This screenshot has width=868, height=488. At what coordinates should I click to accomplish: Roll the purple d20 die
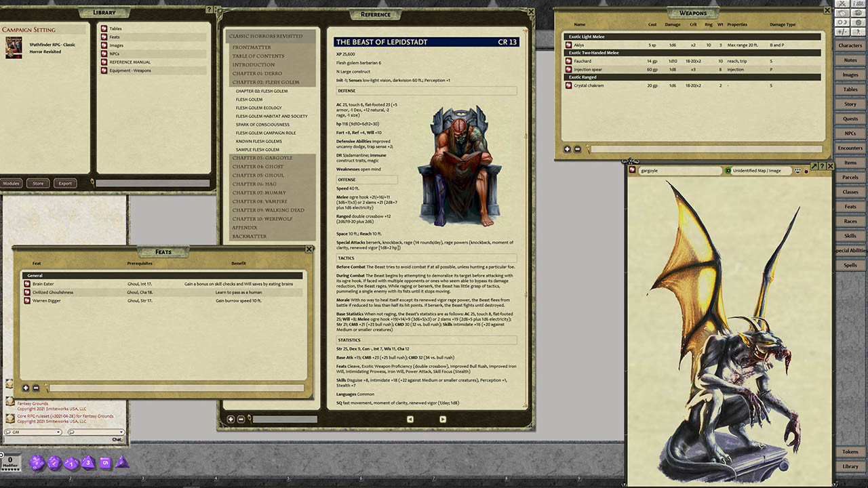[x=37, y=463]
